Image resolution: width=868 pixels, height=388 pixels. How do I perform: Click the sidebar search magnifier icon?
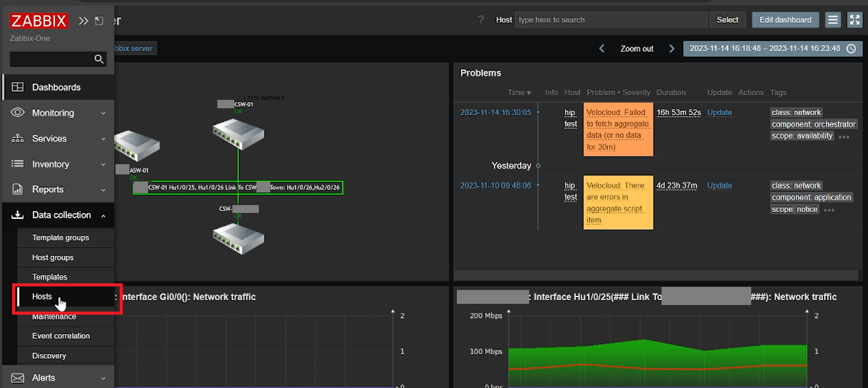(x=98, y=58)
